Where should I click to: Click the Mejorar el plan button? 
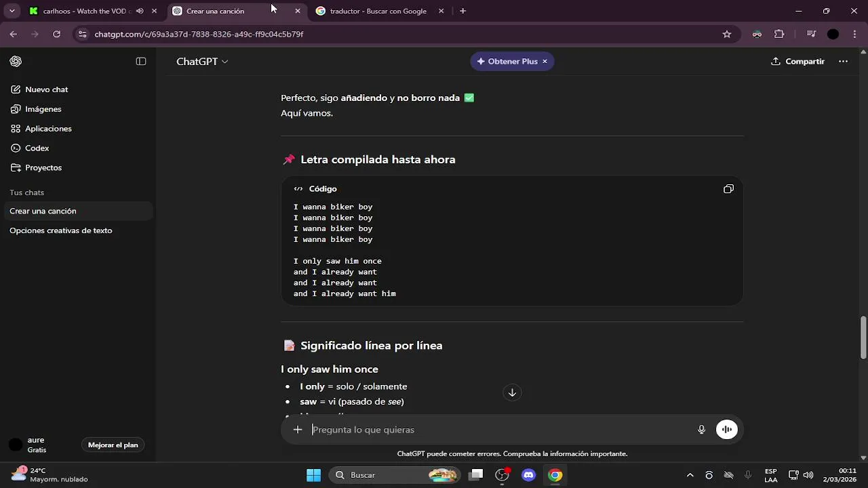click(x=113, y=445)
